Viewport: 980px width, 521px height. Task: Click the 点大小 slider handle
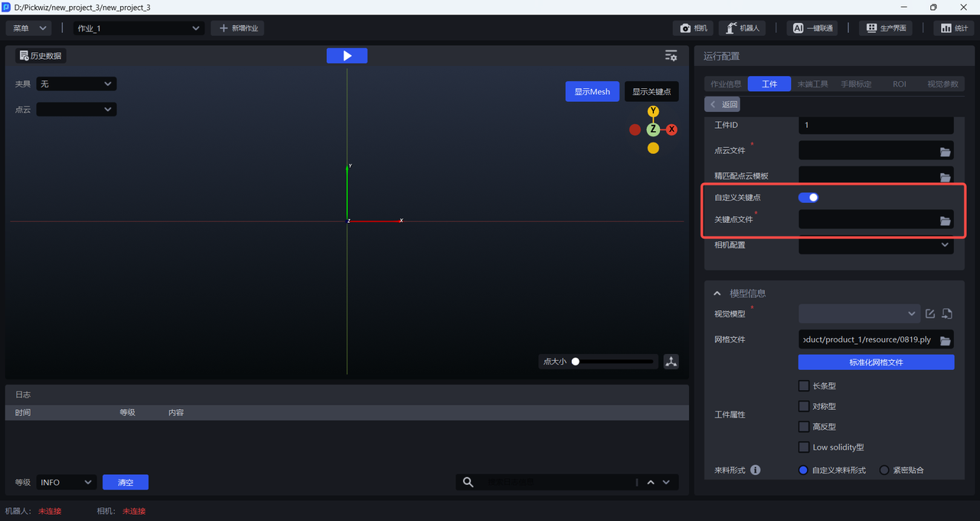[x=576, y=362]
